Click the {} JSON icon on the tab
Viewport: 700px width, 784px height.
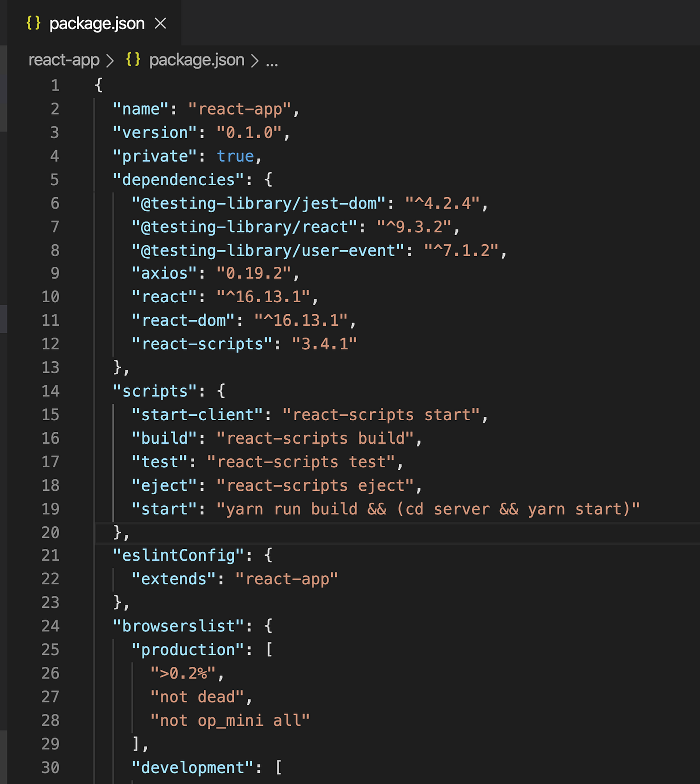pos(34,23)
